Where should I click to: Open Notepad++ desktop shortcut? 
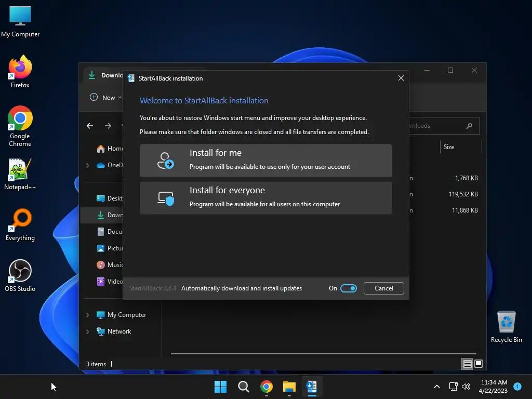[x=20, y=174]
